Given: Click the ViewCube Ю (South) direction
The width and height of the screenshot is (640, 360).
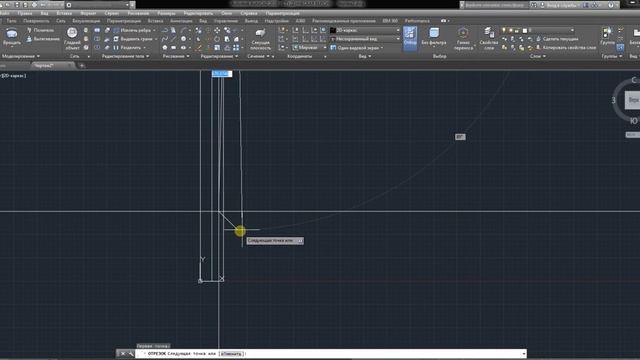Looking at the screenshot, I should (633, 121).
